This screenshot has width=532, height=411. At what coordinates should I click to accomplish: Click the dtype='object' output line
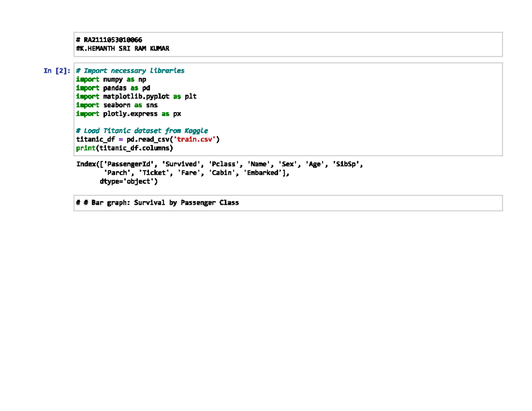(129, 181)
